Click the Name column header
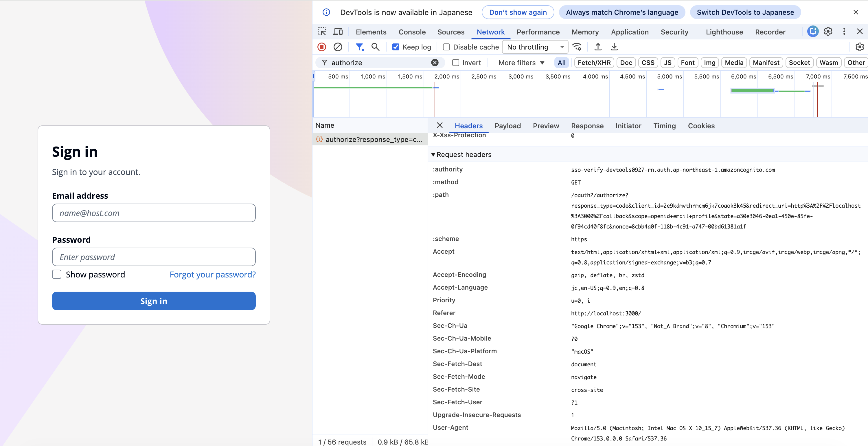The height and width of the screenshot is (446, 868). coord(370,125)
